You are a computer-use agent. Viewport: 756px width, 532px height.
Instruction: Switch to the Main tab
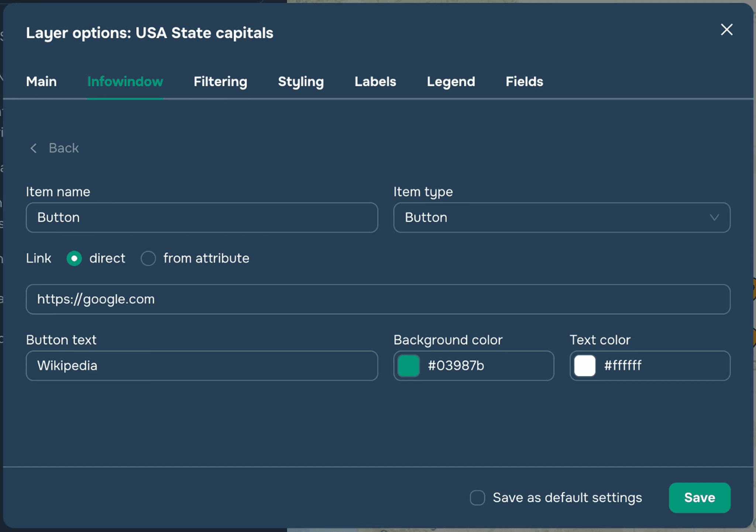point(41,82)
